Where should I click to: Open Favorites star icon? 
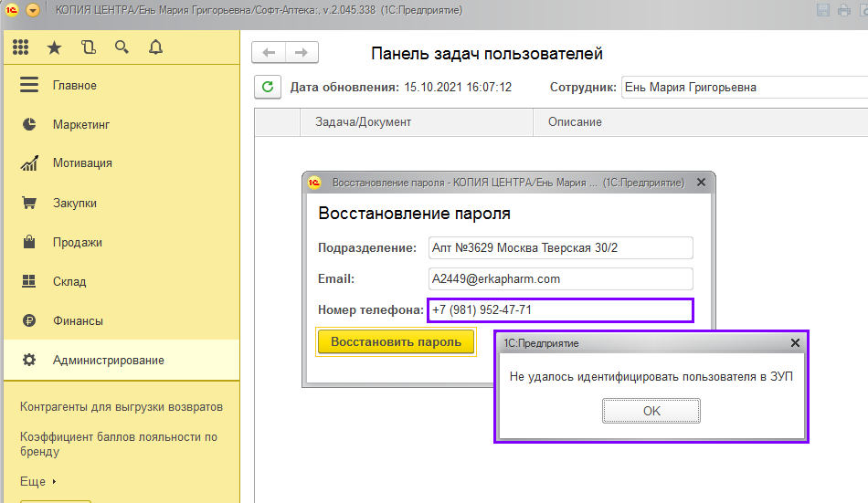54,47
